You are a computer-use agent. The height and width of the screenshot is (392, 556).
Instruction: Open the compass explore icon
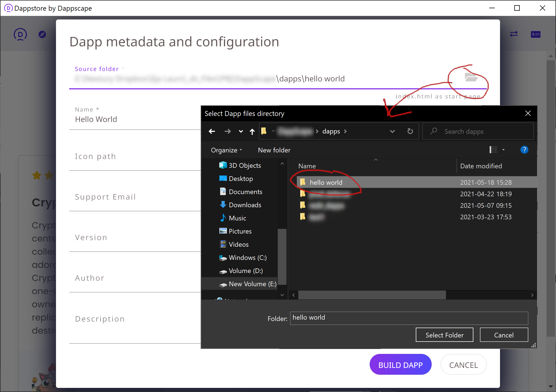(x=42, y=35)
